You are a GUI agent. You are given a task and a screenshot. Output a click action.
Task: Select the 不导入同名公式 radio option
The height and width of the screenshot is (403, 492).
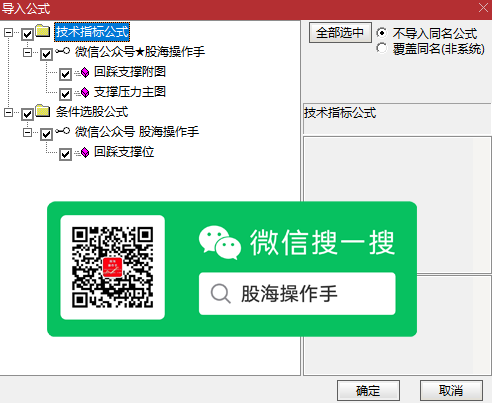click(382, 33)
